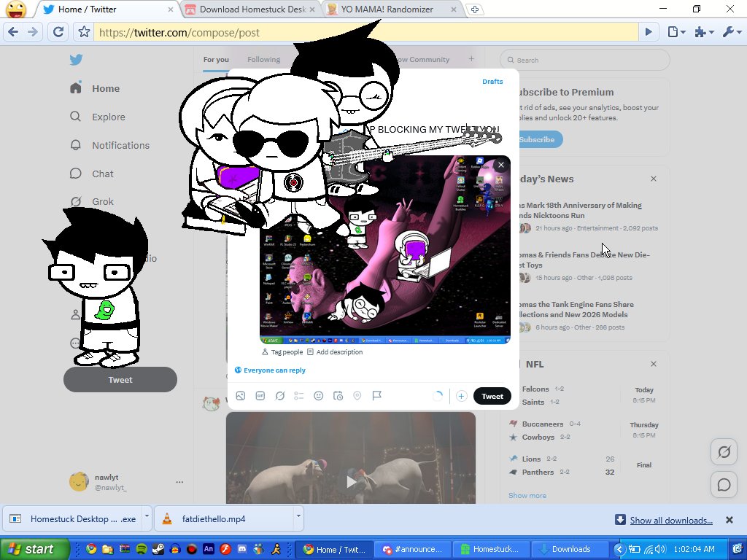Click the browser address bar
747x560 pixels.
pyautogui.click(x=366, y=32)
